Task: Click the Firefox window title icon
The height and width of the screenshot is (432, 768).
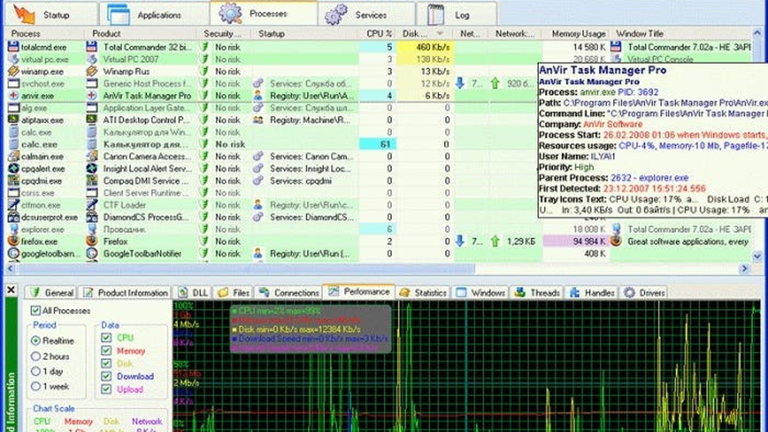Action: (616, 241)
